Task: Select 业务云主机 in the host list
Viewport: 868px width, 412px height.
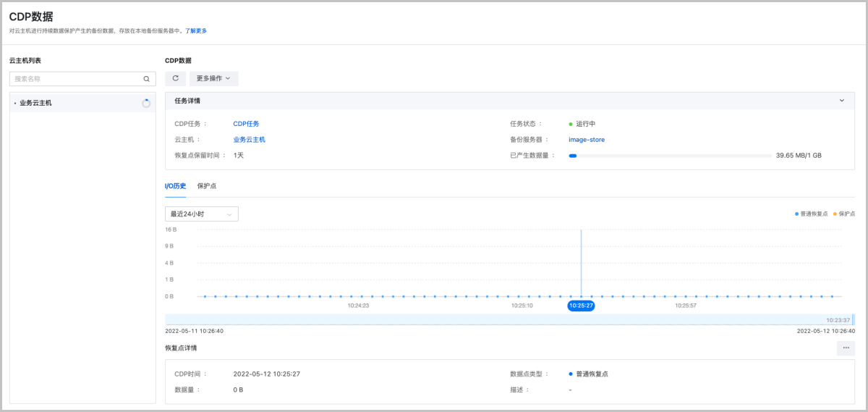Action: click(x=36, y=104)
